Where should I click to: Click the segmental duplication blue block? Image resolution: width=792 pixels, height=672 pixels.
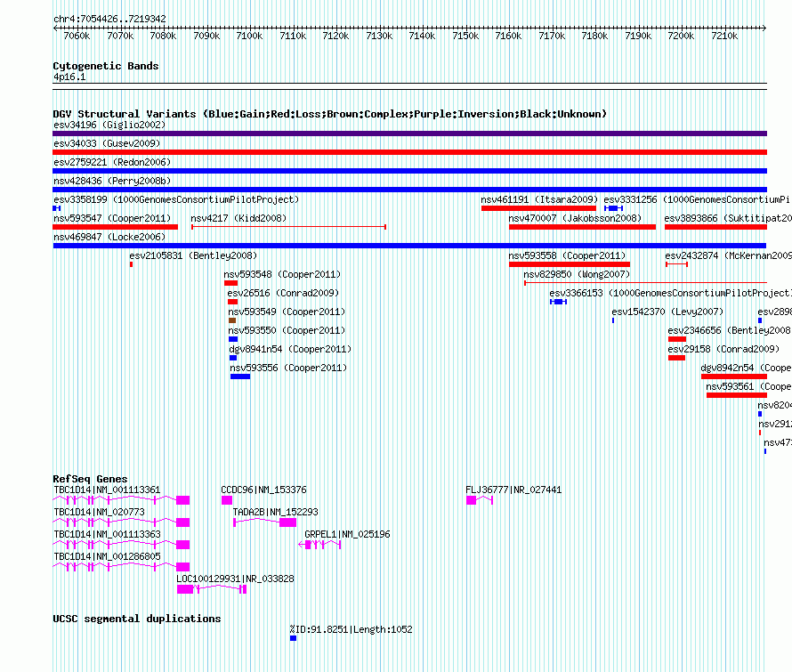coord(293,638)
